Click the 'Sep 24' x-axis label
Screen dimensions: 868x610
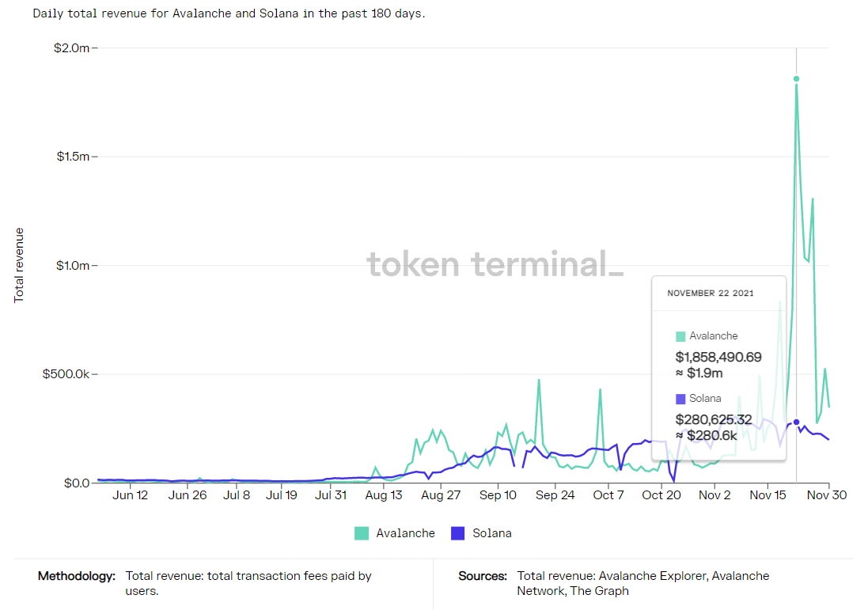coord(555,494)
